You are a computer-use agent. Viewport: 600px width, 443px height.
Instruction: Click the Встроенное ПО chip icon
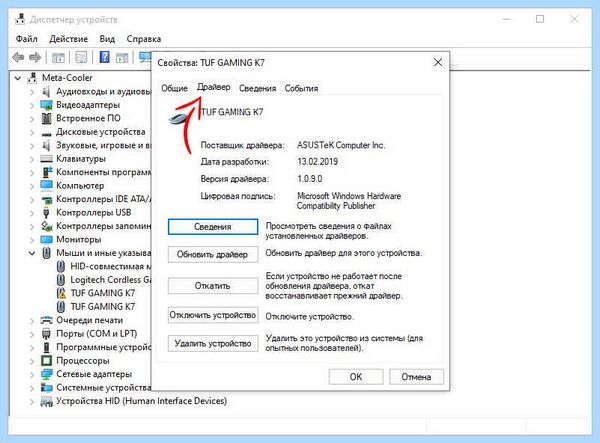click(x=46, y=118)
